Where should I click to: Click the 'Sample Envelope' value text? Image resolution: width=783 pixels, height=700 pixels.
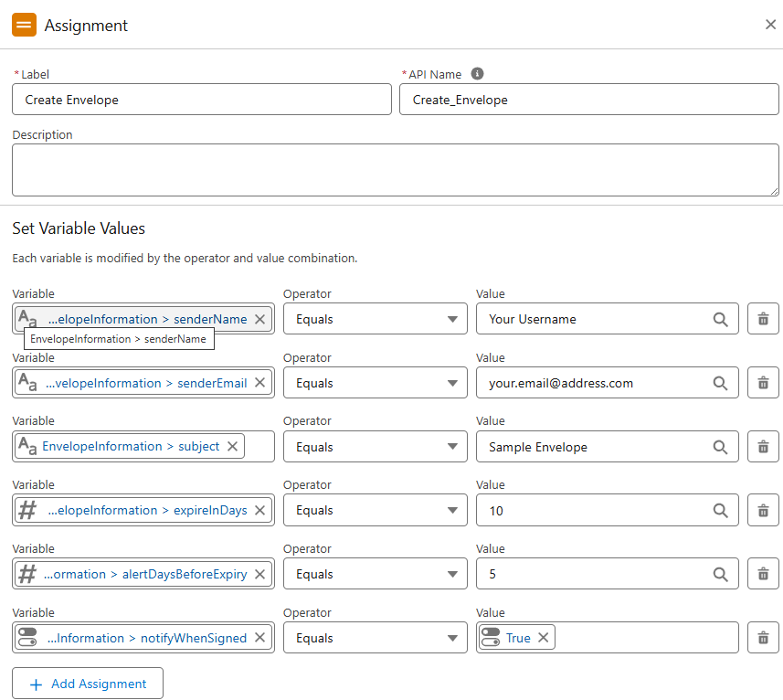point(538,447)
